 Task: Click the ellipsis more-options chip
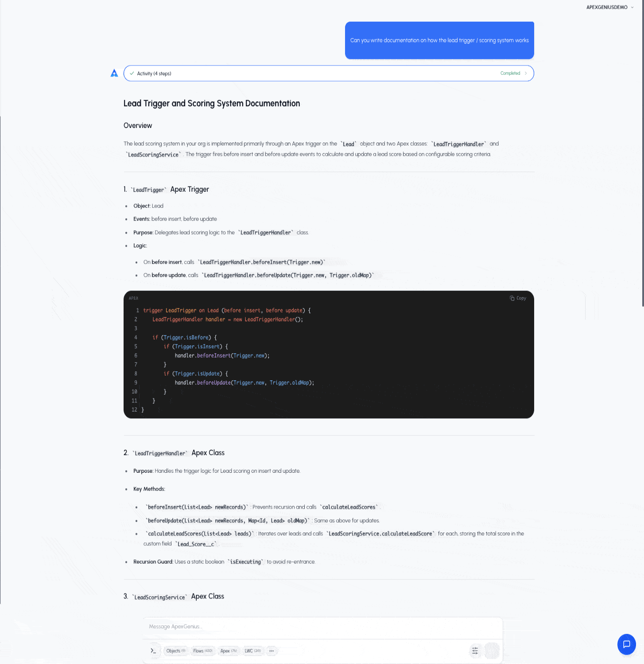(x=271, y=651)
